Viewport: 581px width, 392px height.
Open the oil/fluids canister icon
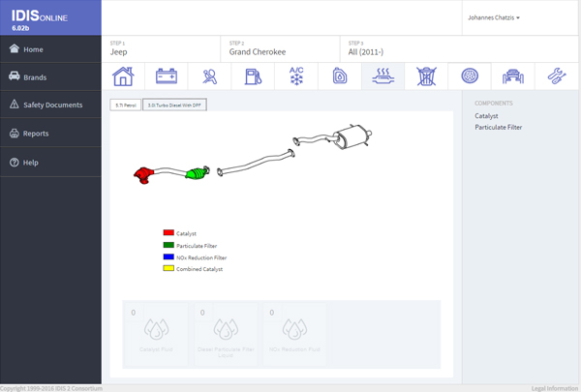[x=340, y=76]
